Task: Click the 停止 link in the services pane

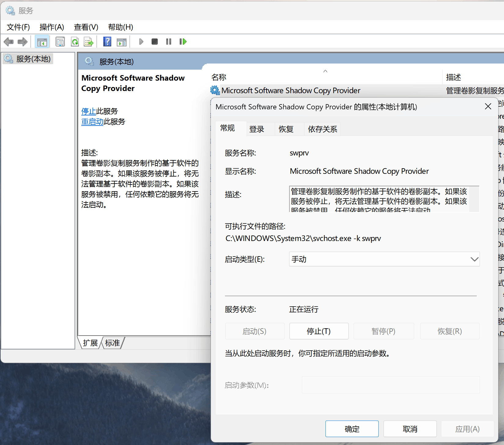Action: click(x=89, y=111)
